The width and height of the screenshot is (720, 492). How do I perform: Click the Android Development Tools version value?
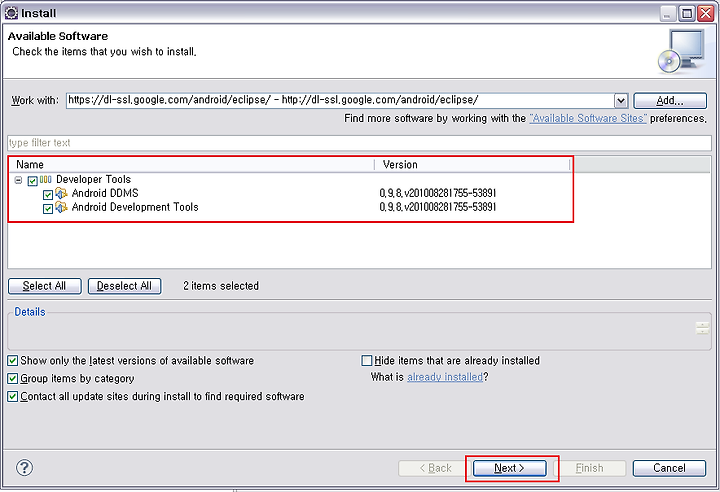438,207
